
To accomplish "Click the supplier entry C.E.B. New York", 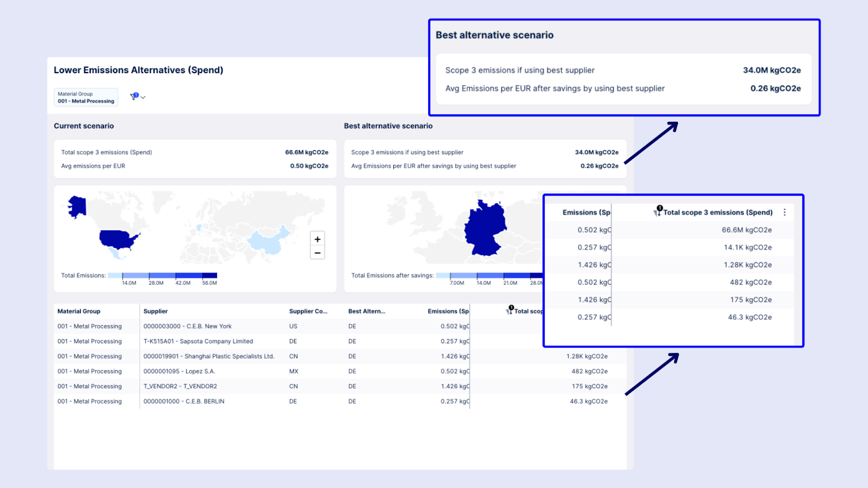I will coord(187,326).
